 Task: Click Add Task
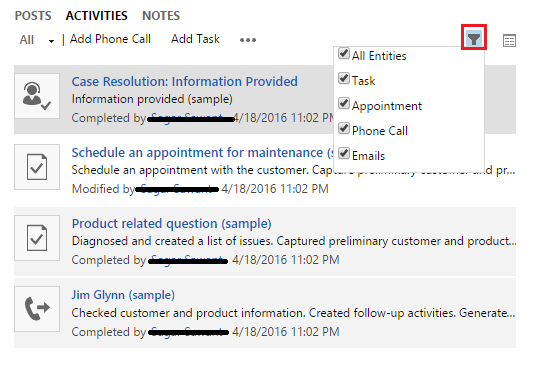coord(195,39)
